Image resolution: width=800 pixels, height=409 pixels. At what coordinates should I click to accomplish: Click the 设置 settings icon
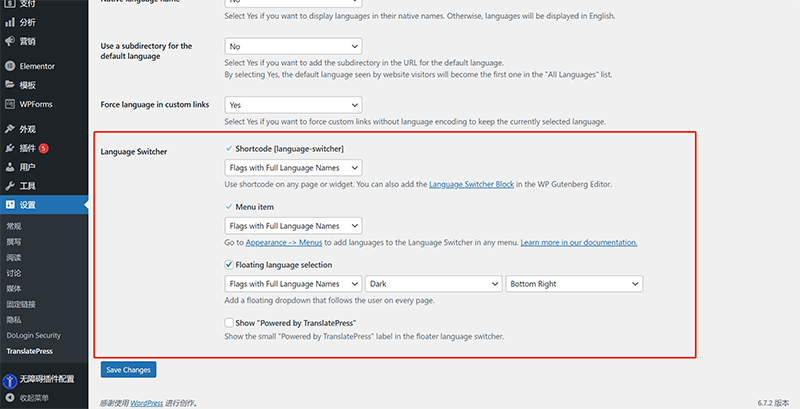coord(10,204)
